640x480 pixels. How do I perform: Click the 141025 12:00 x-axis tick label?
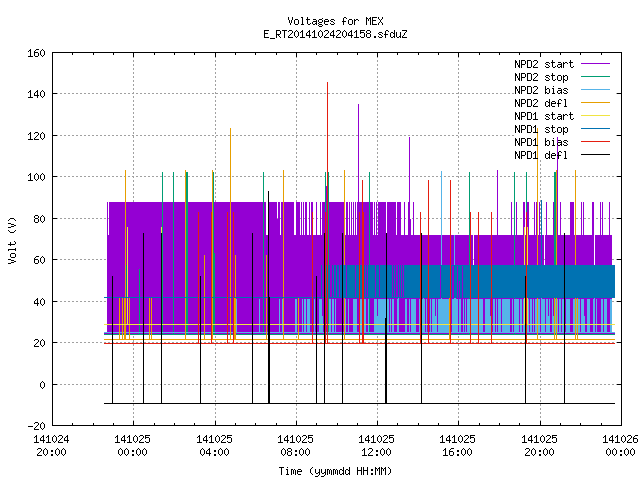pos(376,446)
